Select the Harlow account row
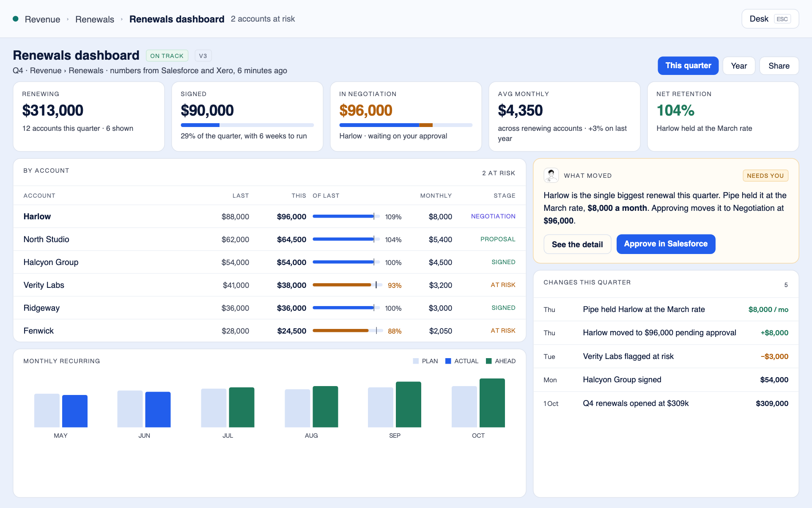This screenshot has width=812, height=508. 269,216
